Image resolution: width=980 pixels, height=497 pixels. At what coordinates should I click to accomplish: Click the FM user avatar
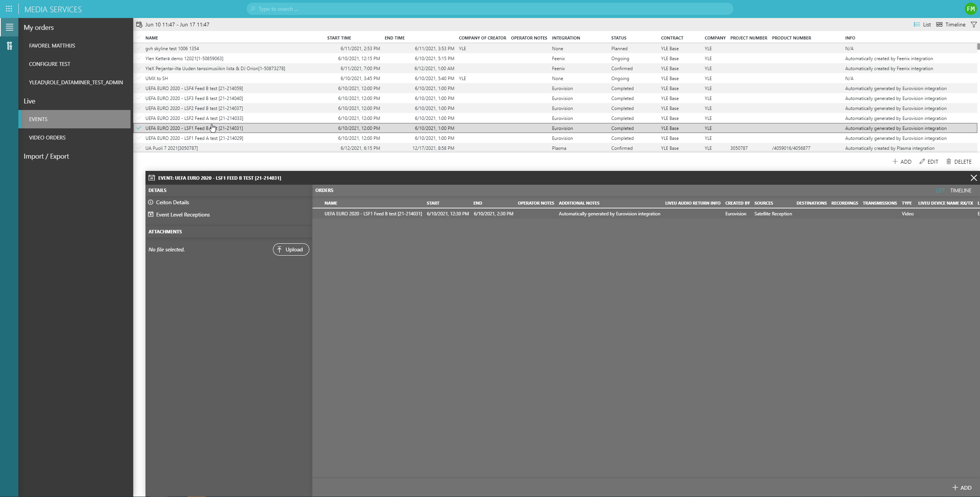pos(970,9)
